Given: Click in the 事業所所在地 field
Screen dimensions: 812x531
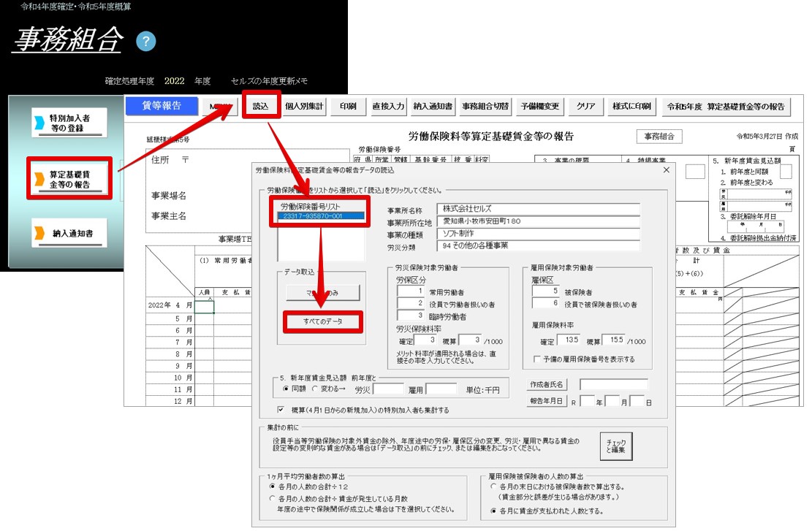Looking at the screenshot, I should tap(539, 221).
